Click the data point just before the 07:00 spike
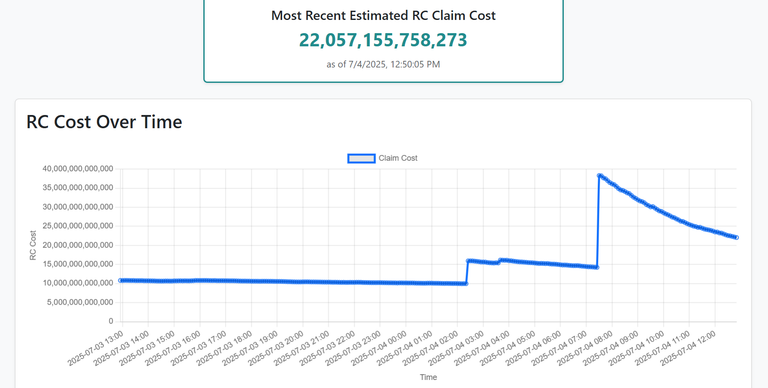 point(597,267)
